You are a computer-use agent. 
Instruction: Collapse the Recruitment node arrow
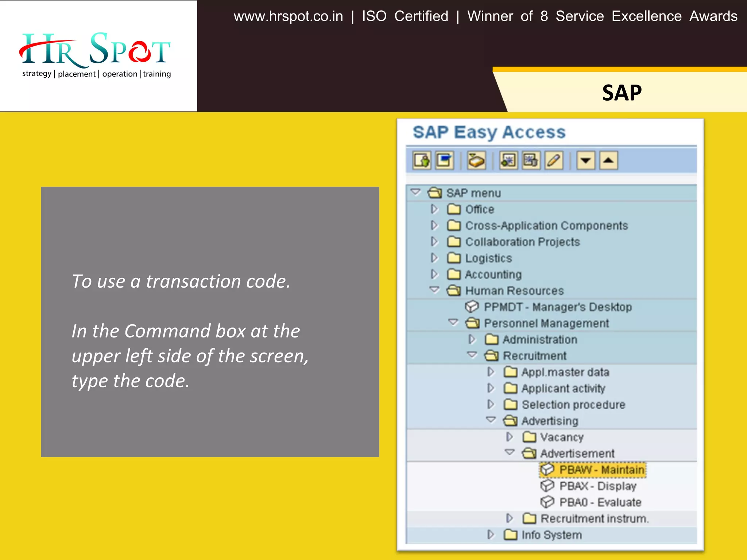[x=472, y=354]
